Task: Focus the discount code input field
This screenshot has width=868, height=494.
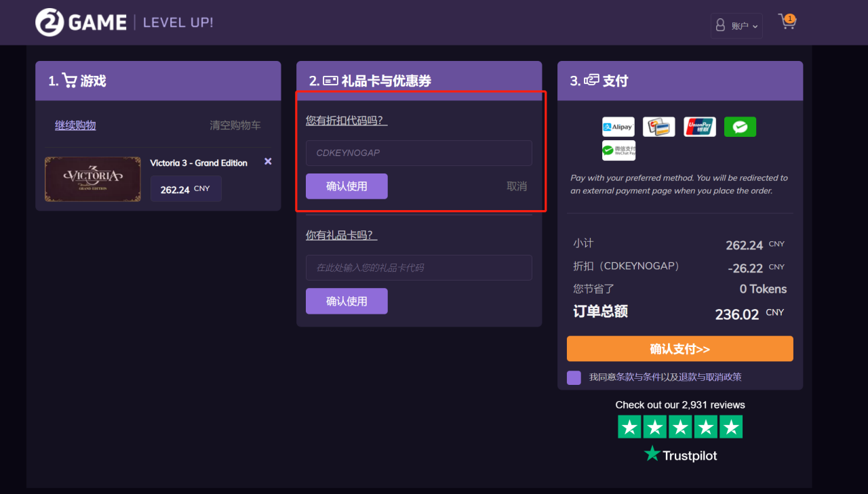Action: click(419, 153)
